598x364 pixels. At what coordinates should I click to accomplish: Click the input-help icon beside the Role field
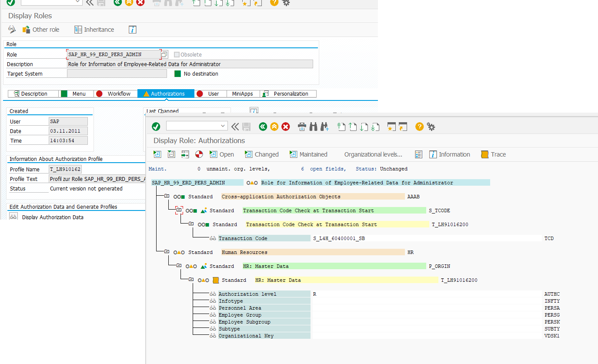(165, 54)
